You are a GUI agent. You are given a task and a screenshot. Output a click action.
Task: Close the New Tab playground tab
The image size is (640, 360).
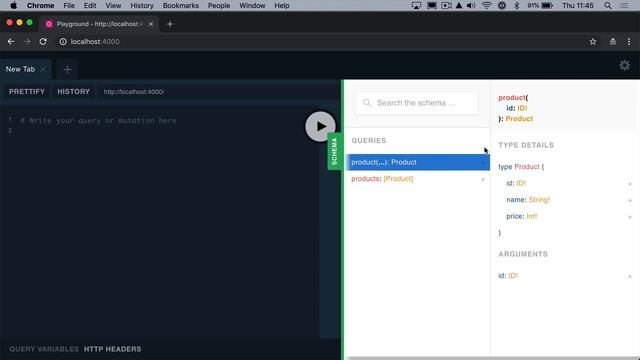point(43,69)
